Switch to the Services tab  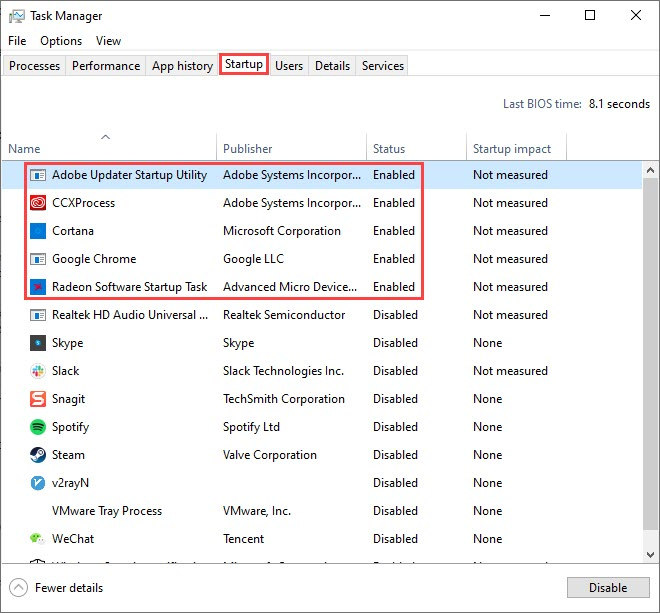point(383,66)
